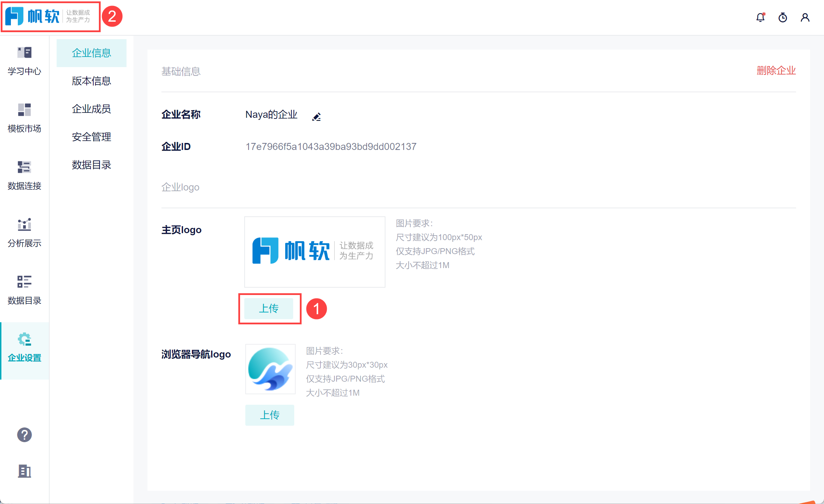Select 安全管理 security management item
This screenshot has height=504, width=824.
91,137
